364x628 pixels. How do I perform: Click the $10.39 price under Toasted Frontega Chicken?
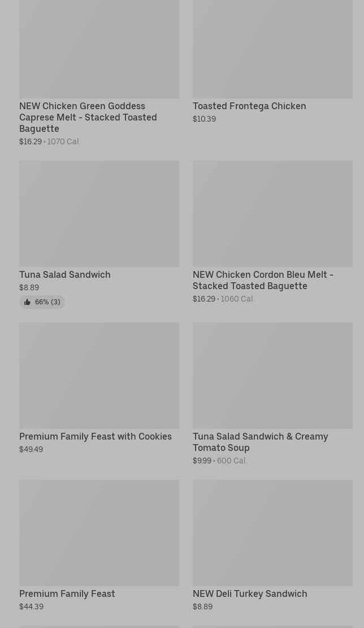[204, 119]
